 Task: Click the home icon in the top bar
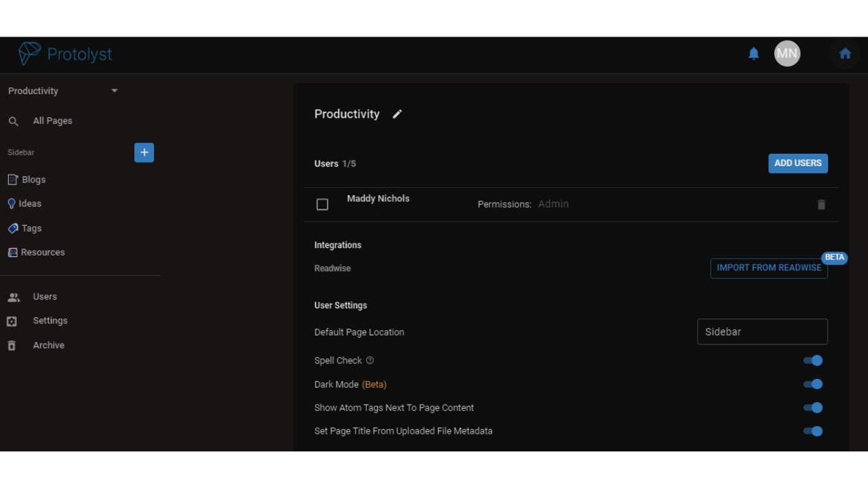pyautogui.click(x=844, y=52)
